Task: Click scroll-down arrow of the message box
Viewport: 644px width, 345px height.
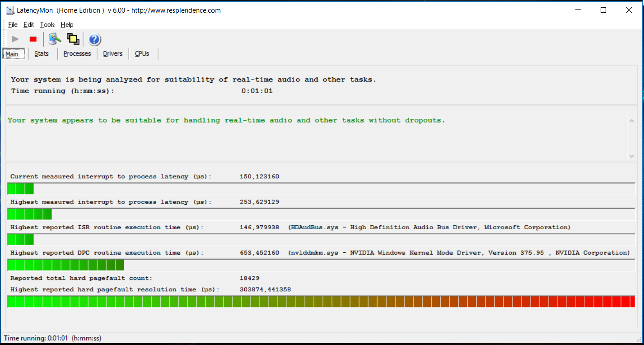Action: pyautogui.click(x=631, y=156)
